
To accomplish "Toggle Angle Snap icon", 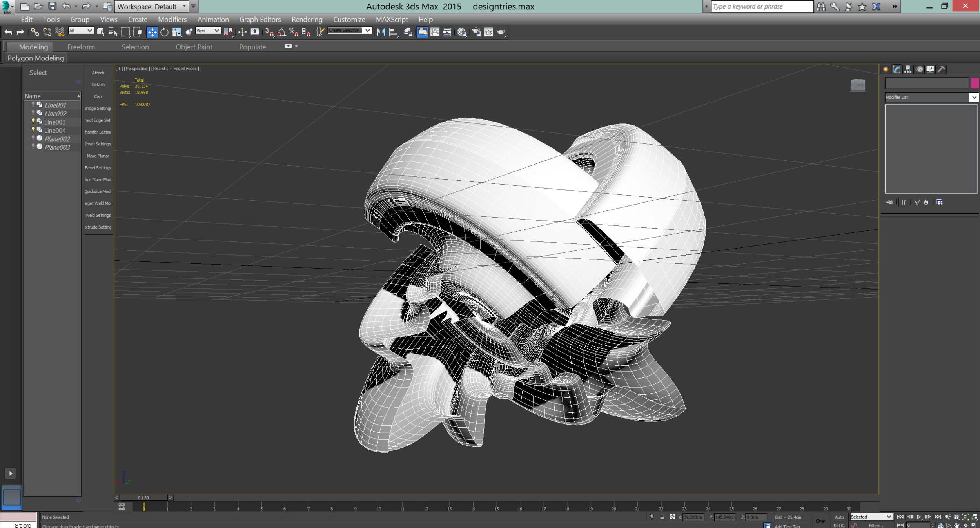I will coord(281,32).
